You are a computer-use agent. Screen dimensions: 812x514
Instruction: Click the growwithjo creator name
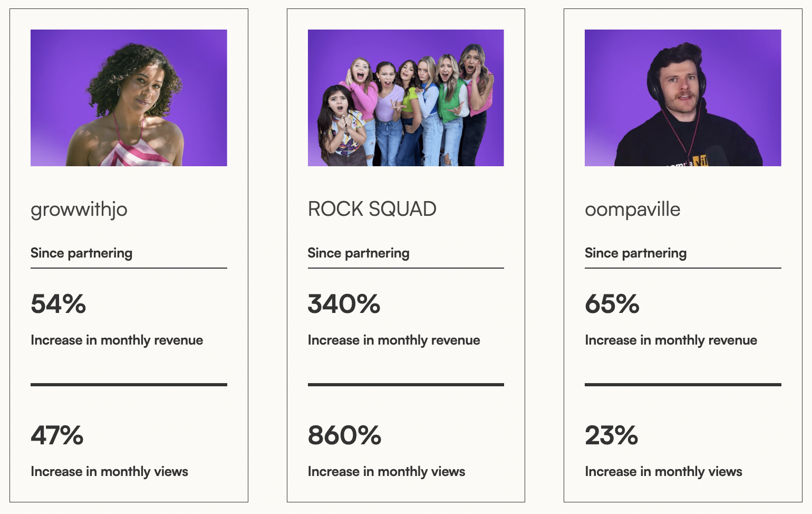pyautogui.click(x=79, y=210)
